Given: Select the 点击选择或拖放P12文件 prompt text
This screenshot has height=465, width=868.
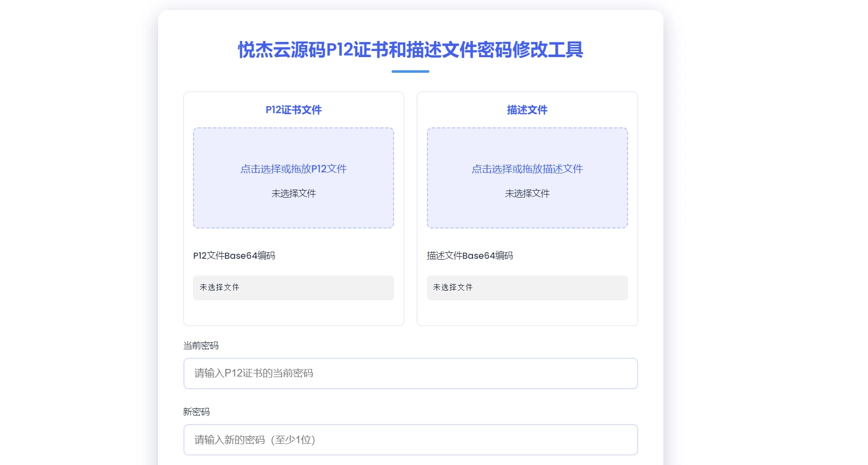Looking at the screenshot, I should [x=293, y=168].
